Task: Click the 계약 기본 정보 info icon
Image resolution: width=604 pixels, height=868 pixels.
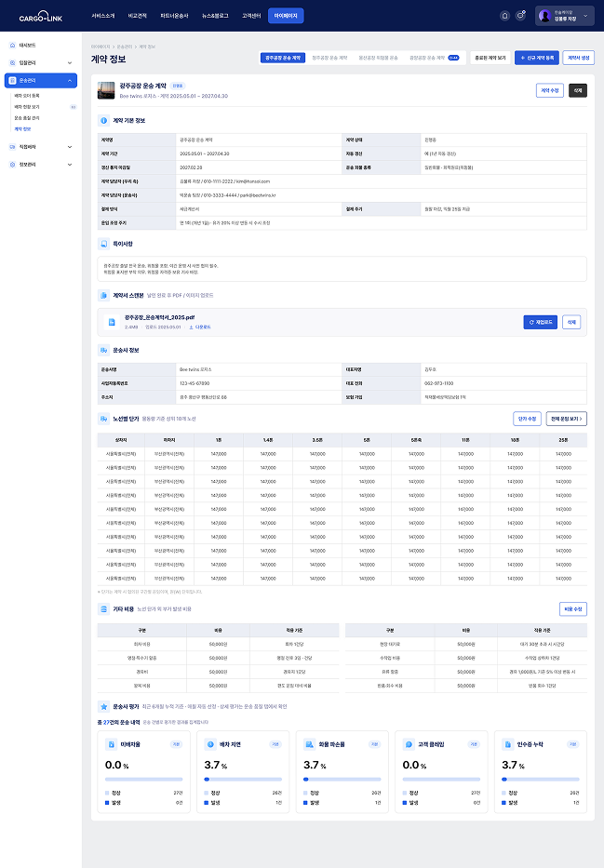Action: (103, 121)
